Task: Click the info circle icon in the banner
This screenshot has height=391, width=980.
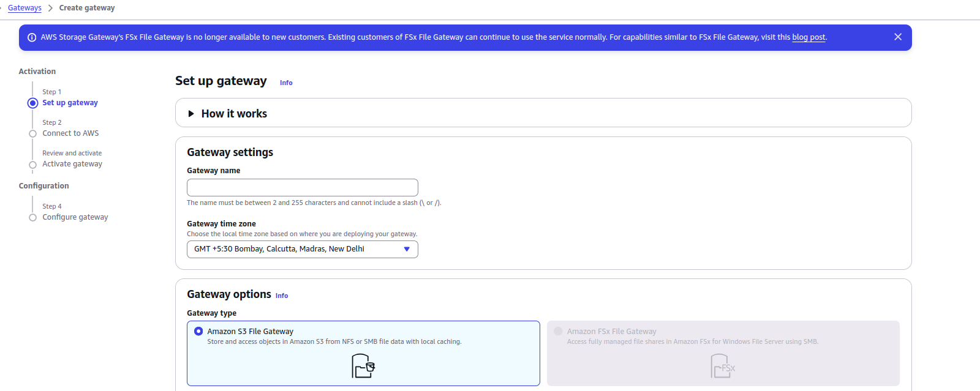Action: coord(32,37)
